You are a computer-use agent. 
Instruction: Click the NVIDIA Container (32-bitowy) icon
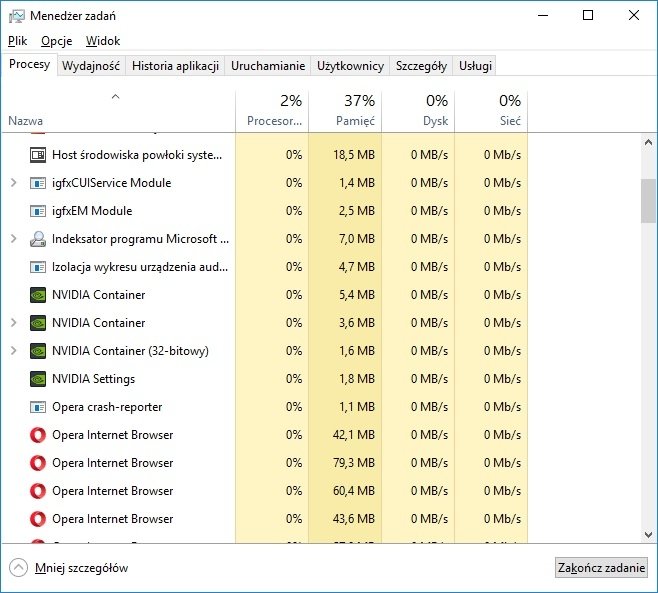pyautogui.click(x=38, y=351)
